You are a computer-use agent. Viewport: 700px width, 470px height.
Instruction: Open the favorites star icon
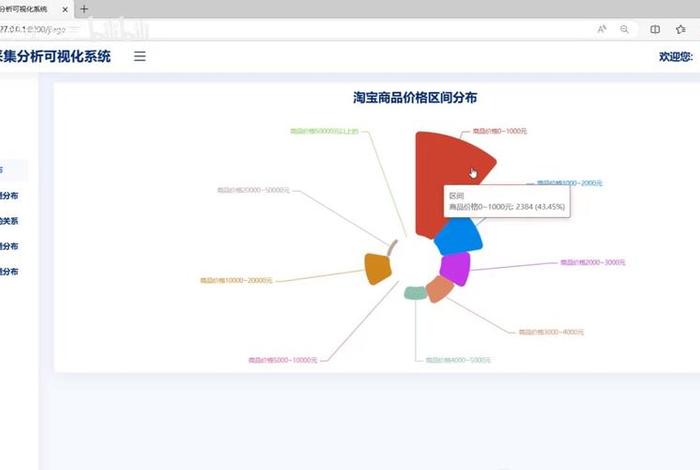coord(680,29)
